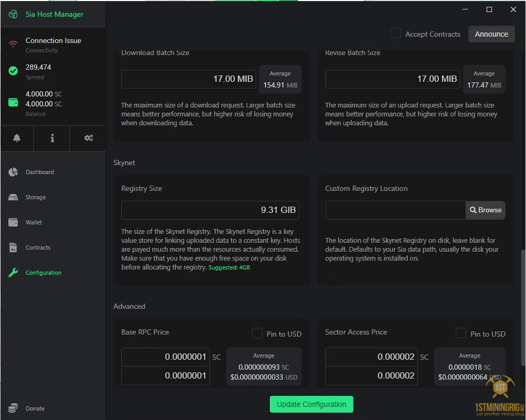Click the Revise Batch Size field
Image resolution: width=526 pixels, height=420 pixels.
pyautogui.click(x=393, y=79)
